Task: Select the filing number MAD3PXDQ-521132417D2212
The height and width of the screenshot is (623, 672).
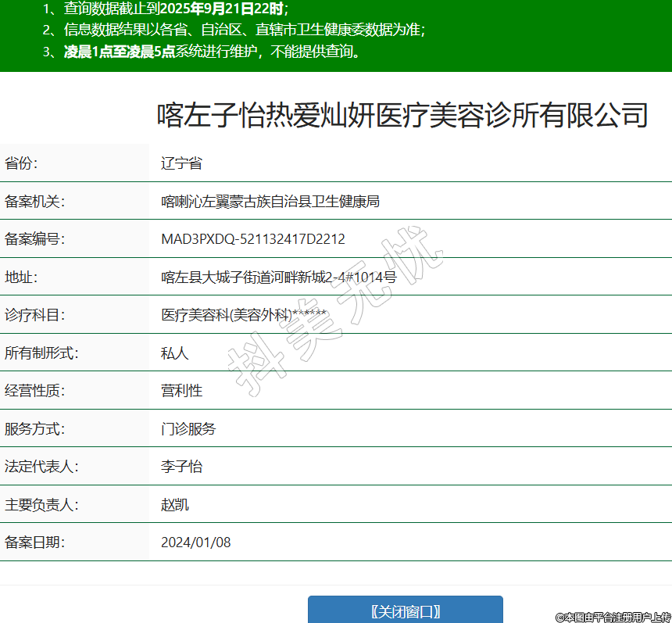Action: pyautogui.click(x=252, y=239)
